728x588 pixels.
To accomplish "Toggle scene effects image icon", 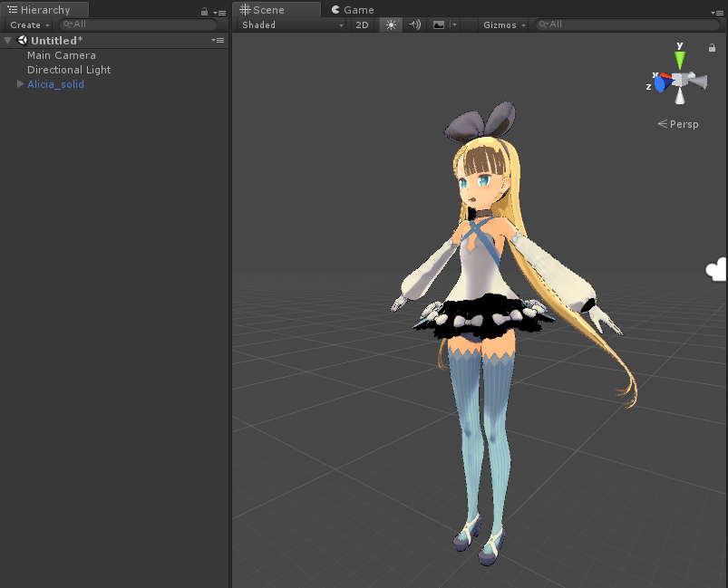I will tap(439, 25).
